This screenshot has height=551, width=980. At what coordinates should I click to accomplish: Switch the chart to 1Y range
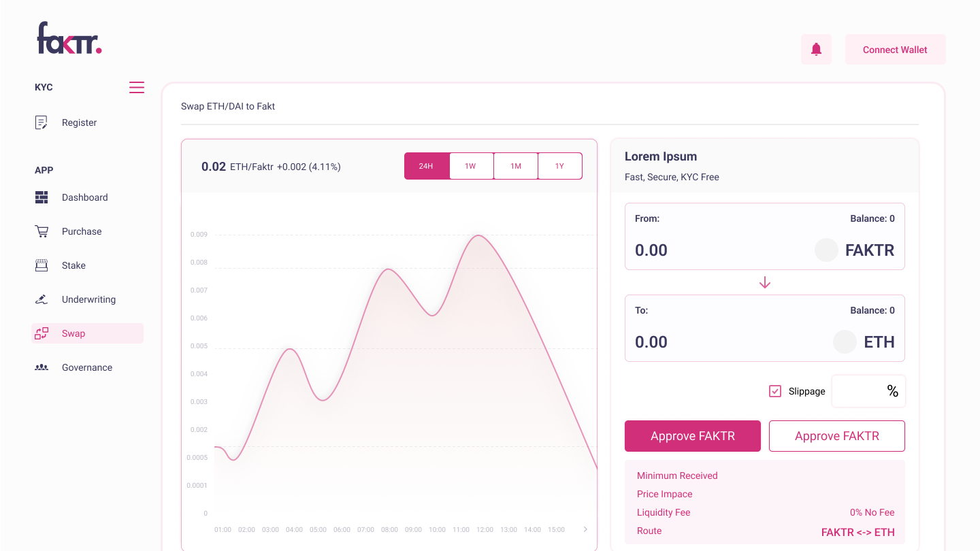(560, 166)
